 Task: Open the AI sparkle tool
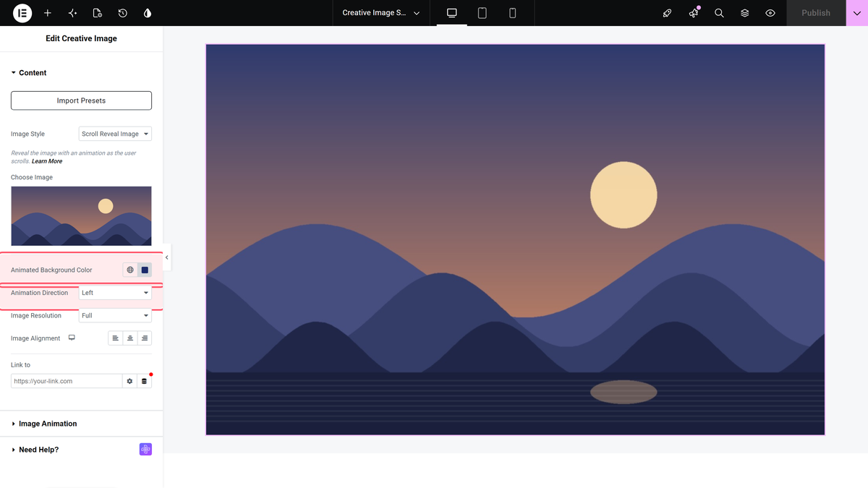[x=72, y=13]
